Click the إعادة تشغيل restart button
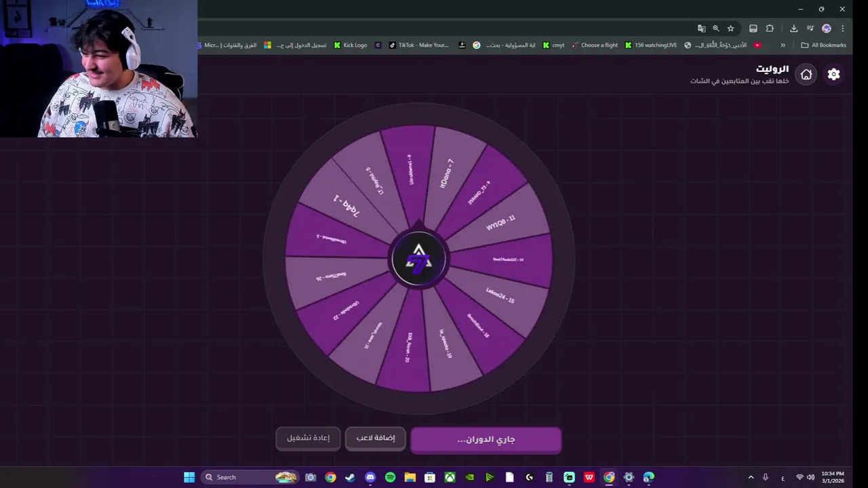 point(308,439)
